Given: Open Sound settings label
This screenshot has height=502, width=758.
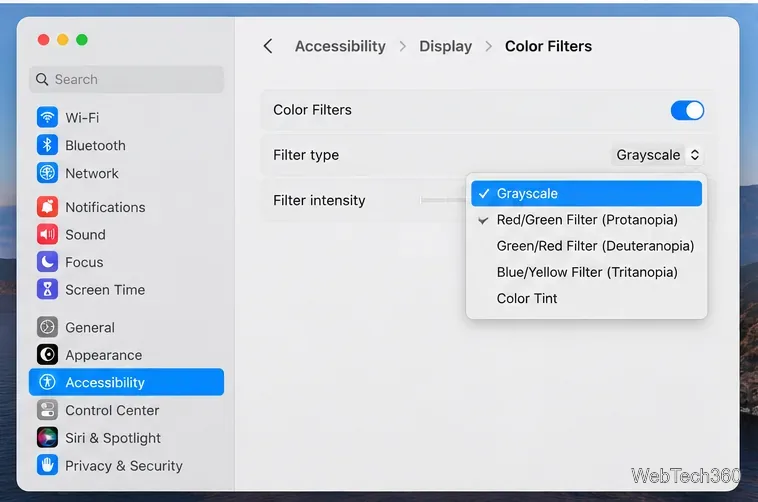Looking at the screenshot, I should pyautogui.click(x=85, y=235).
